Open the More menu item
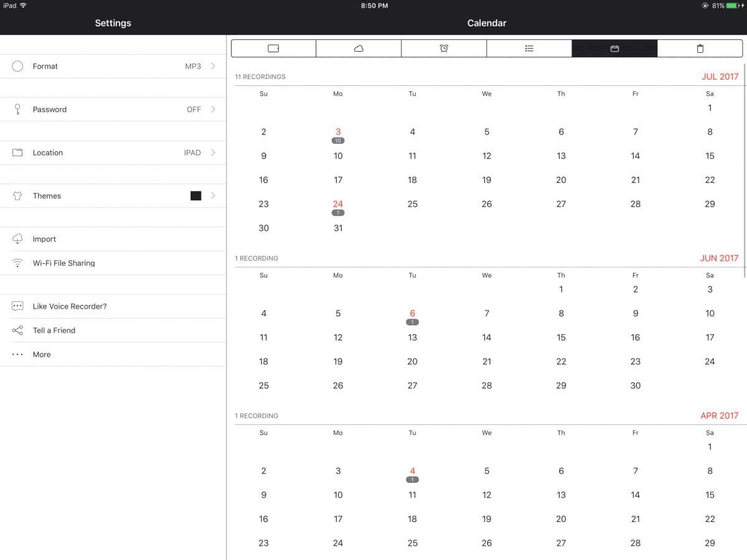This screenshot has width=747, height=560. [x=42, y=355]
